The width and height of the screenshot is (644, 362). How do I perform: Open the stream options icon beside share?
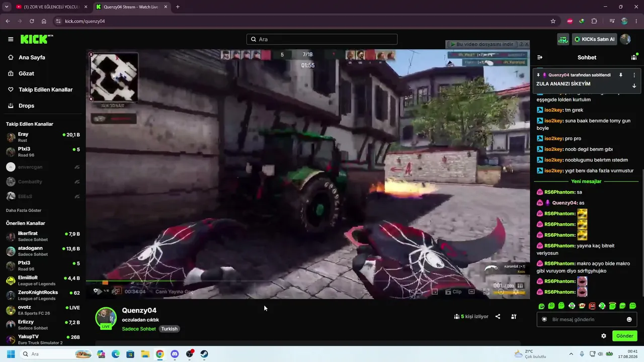click(514, 317)
